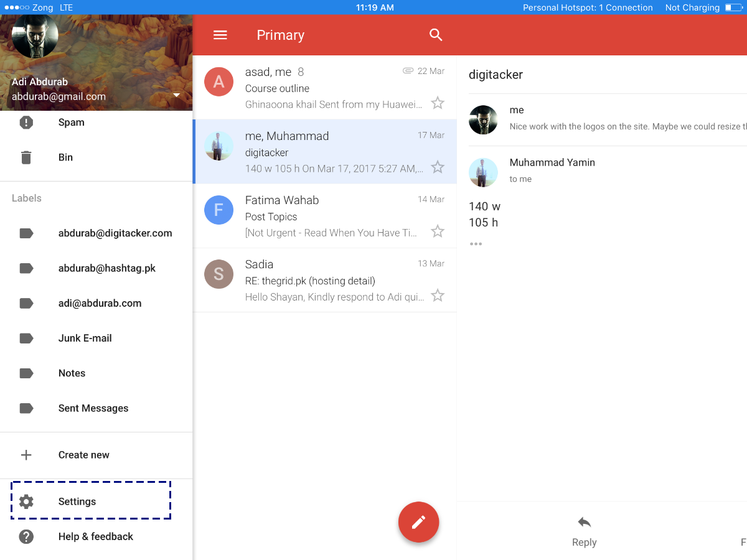Open email from Sadia about thegrid.pk

coord(324,281)
